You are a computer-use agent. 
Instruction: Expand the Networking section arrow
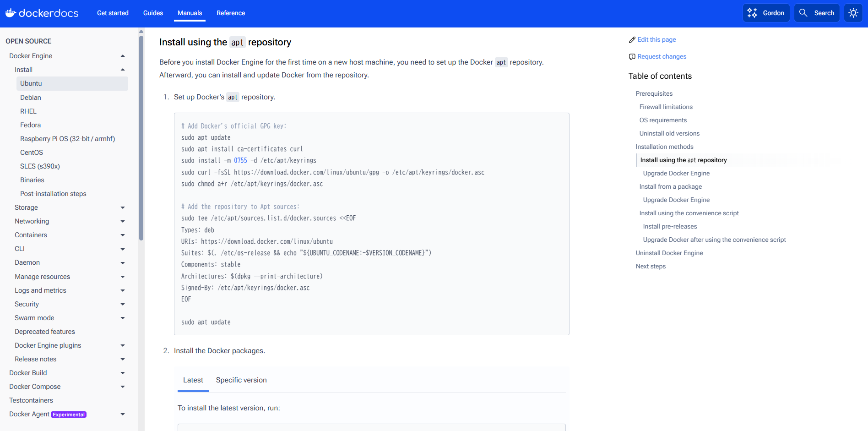[123, 221]
